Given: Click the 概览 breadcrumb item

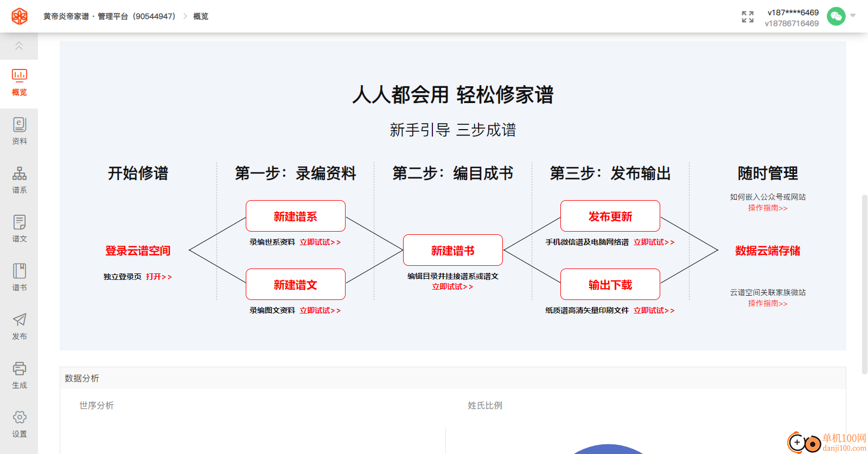Looking at the screenshot, I should [201, 16].
